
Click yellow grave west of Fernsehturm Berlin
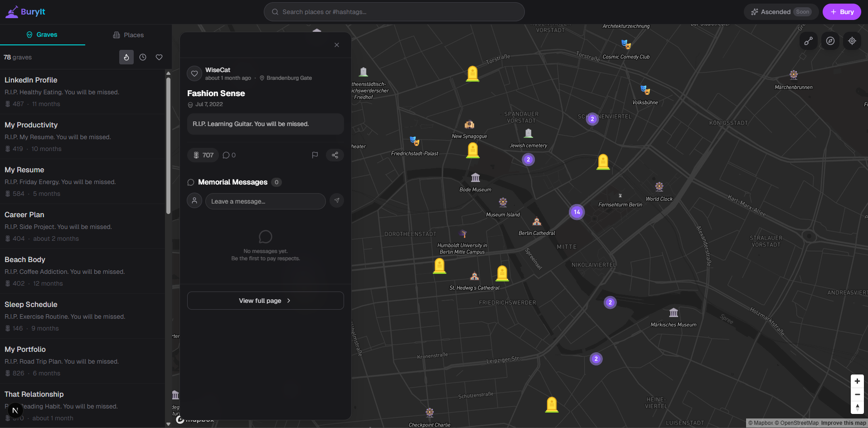tap(603, 162)
